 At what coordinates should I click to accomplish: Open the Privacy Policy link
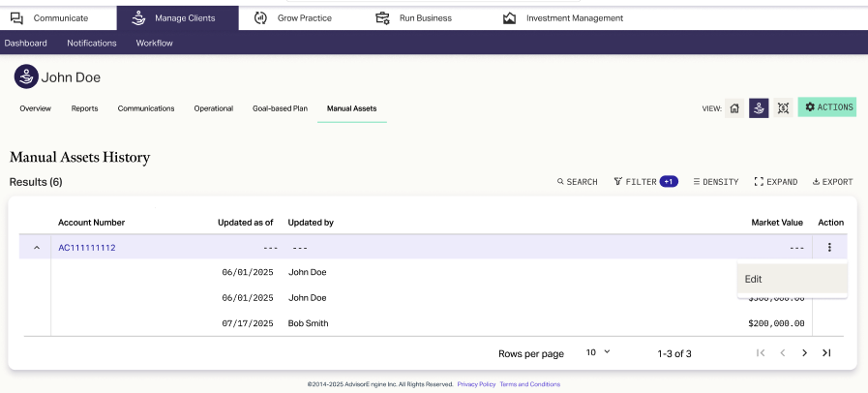click(476, 384)
